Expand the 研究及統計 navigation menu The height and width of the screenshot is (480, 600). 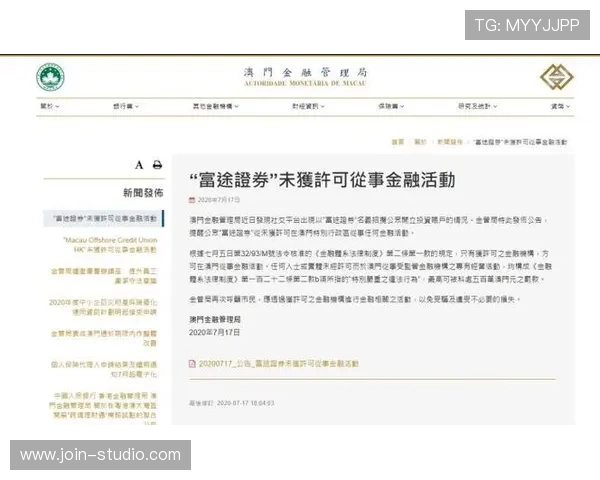478,106
